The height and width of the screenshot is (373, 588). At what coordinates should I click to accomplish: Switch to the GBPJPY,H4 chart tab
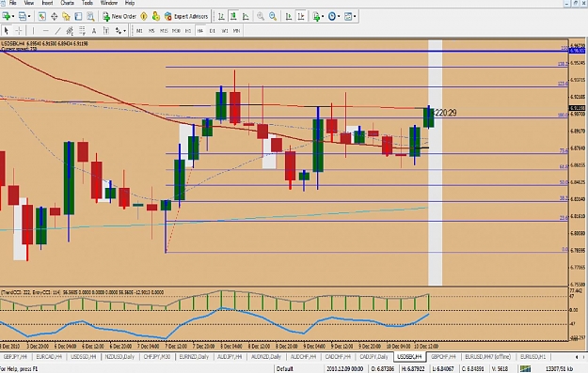pyautogui.click(x=15, y=357)
